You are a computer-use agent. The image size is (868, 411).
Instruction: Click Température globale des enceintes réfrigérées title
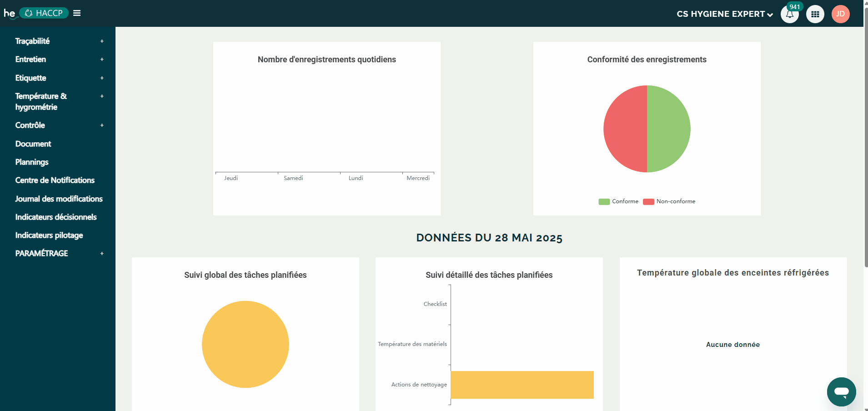point(733,273)
